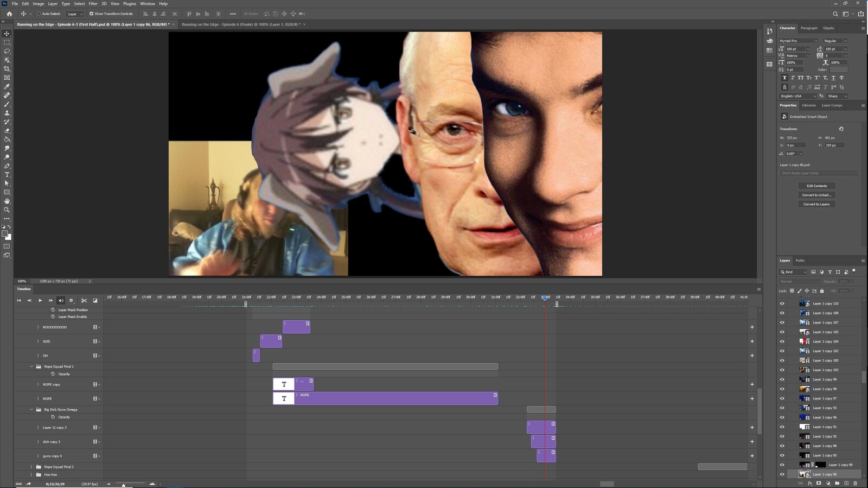Select the Eyedropper tool
Screen dimensions: 868x488
pyautogui.click(x=7, y=86)
